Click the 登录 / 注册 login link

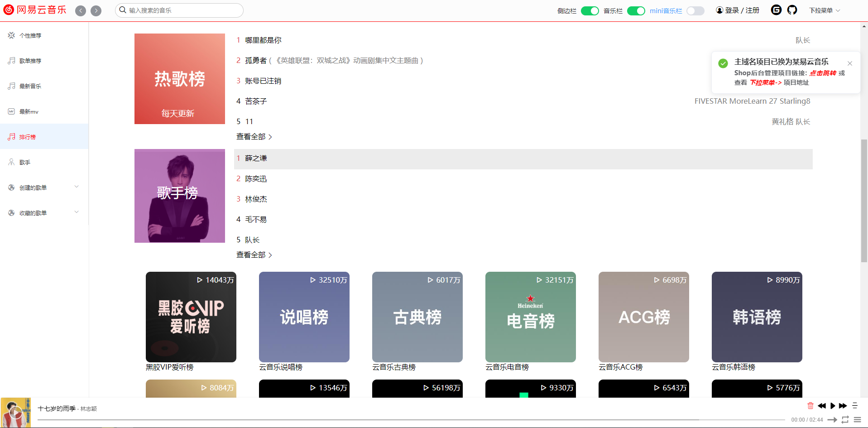pyautogui.click(x=742, y=10)
